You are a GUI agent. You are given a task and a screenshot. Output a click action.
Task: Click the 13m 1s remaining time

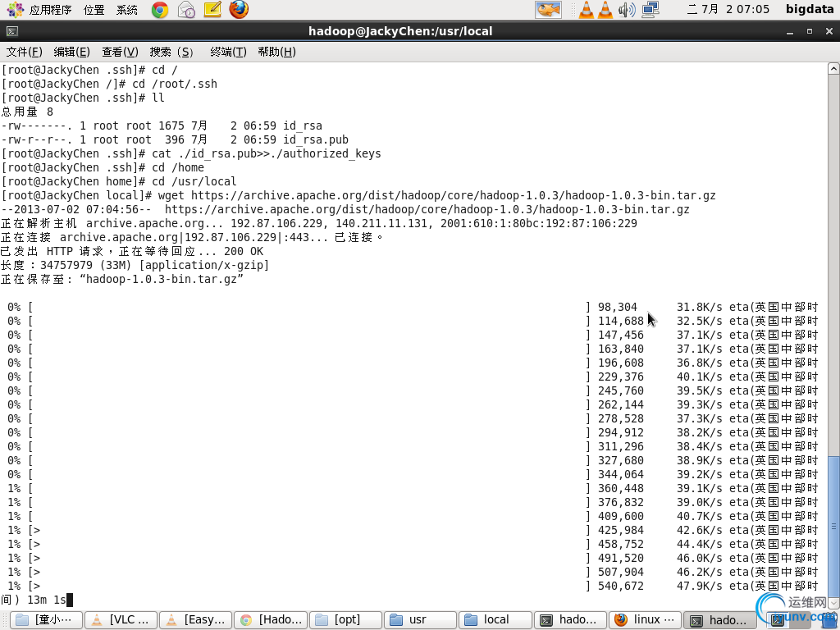coord(46,600)
